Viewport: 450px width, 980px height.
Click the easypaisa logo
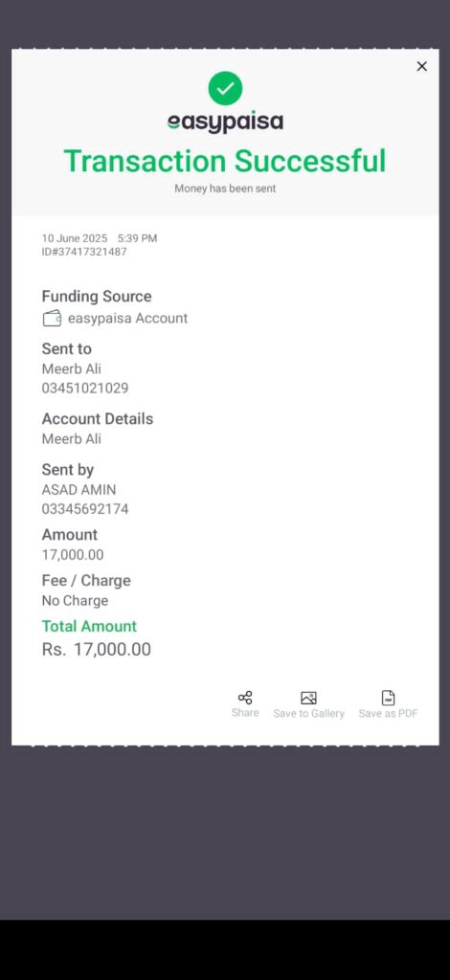click(225, 122)
